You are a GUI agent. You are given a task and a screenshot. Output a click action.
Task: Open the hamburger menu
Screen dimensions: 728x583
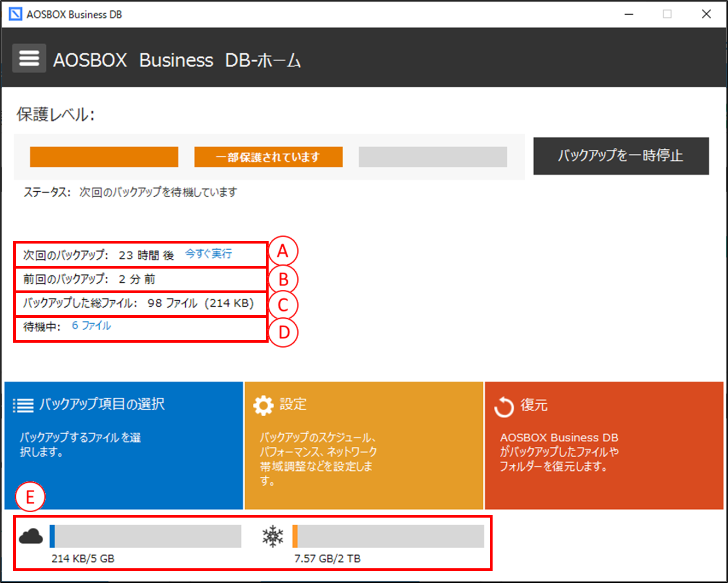(x=29, y=58)
